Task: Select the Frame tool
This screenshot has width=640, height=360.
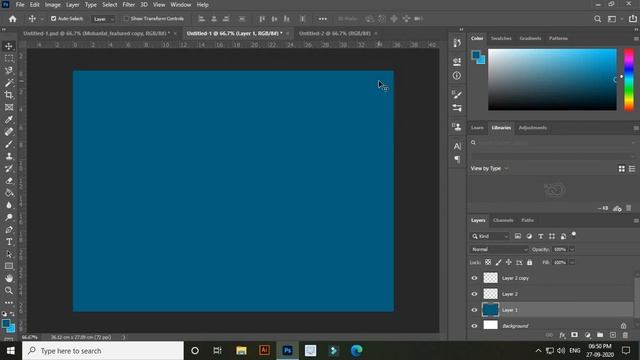Action: pos(9,107)
